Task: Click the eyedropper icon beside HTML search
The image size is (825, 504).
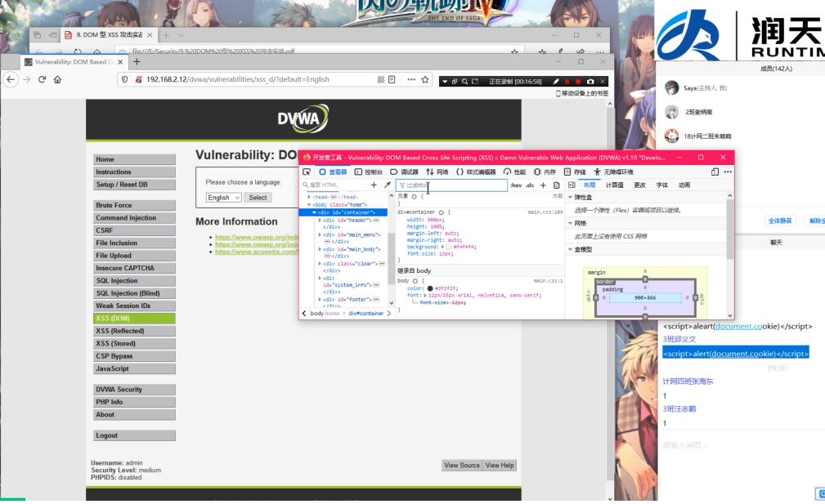Action: 387,185
